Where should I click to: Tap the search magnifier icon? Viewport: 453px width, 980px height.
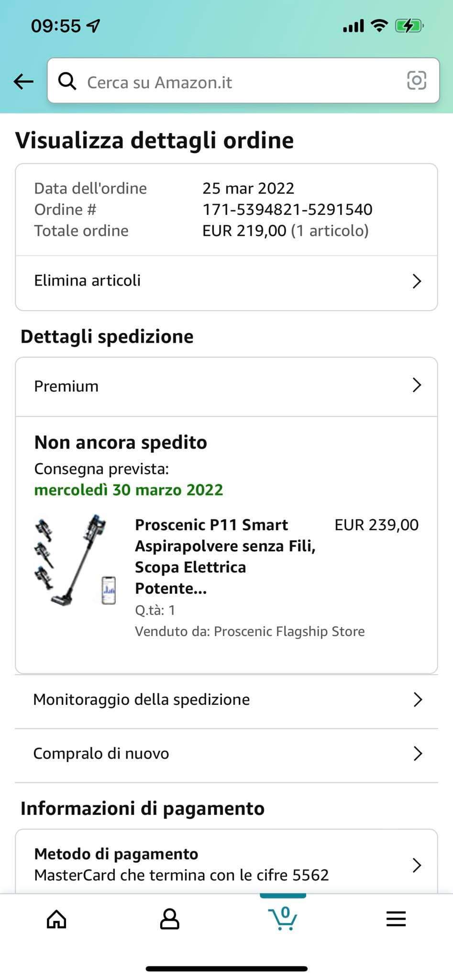(67, 81)
